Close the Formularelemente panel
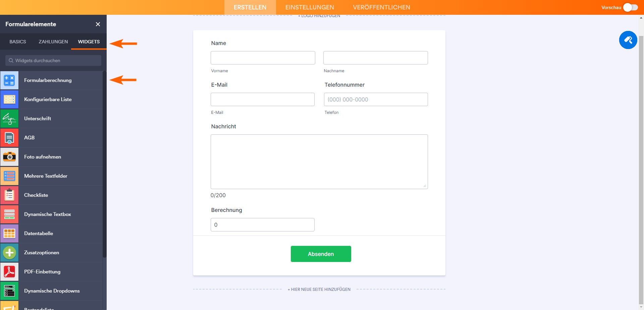This screenshot has height=310, width=644. pyautogui.click(x=98, y=24)
